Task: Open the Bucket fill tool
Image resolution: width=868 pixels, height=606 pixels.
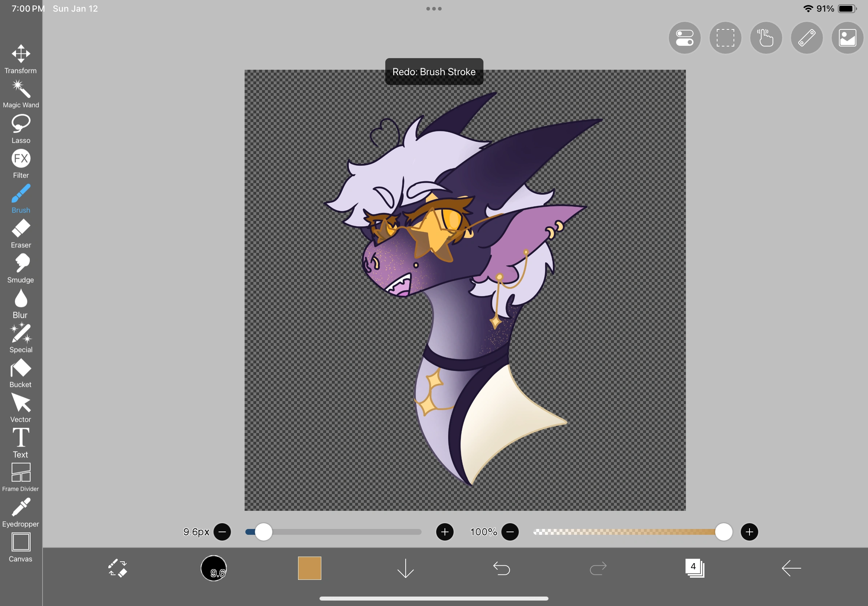Action: (x=21, y=367)
